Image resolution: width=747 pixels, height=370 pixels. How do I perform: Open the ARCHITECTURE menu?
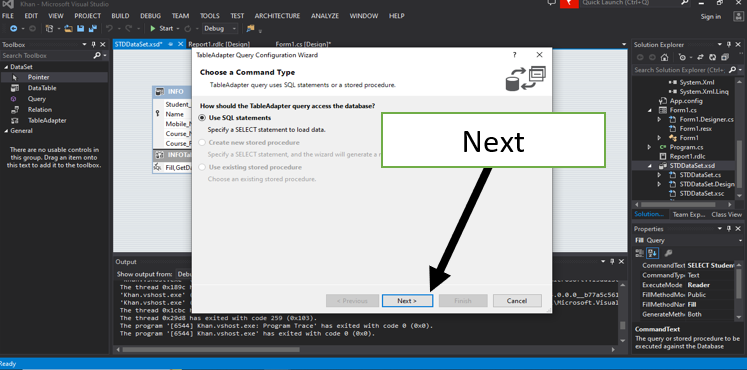pyautogui.click(x=277, y=16)
